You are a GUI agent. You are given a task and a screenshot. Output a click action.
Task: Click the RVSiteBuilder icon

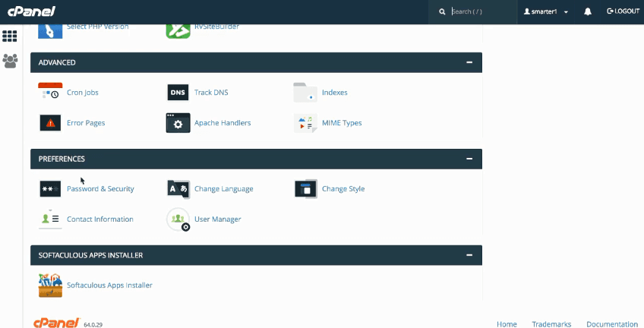click(x=178, y=31)
